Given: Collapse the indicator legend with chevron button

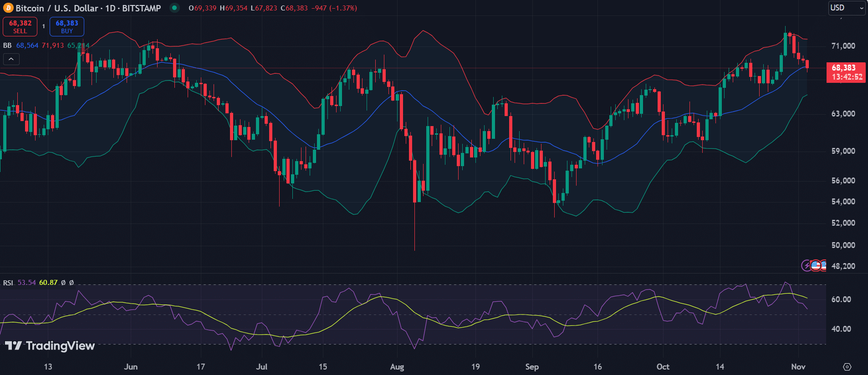Looking at the screenshot, I should 11,59.
